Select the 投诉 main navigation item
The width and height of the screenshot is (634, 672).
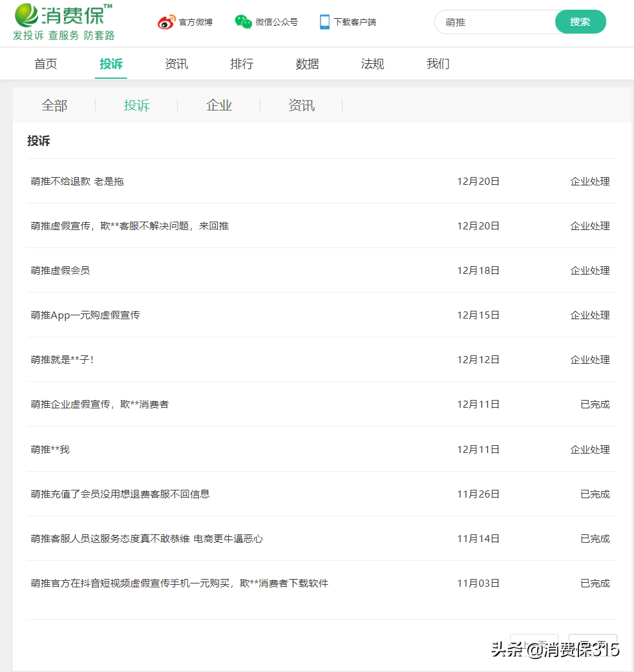(x=111, y=64)
